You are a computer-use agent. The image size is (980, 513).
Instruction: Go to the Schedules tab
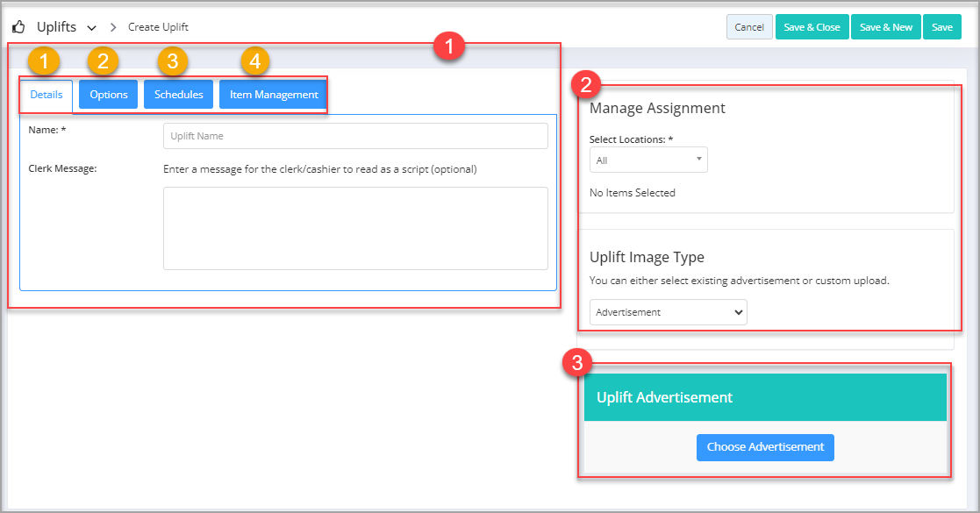pos(179,95)
